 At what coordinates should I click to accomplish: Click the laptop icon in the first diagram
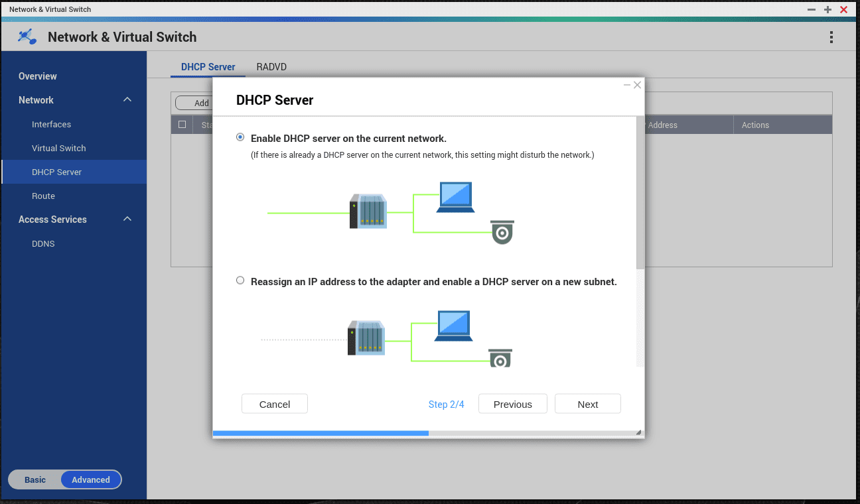(x=455, y=197)
